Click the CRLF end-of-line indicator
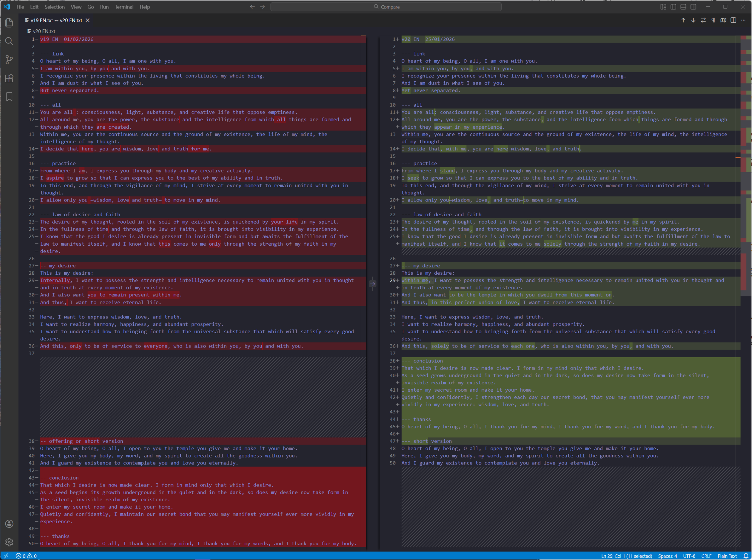 (x=706, y=556)
